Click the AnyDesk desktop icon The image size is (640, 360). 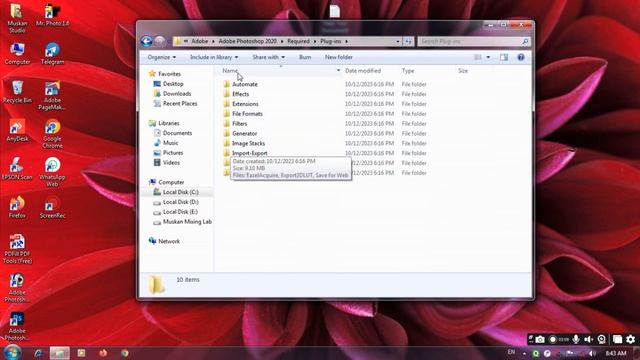tap(17, 131)
